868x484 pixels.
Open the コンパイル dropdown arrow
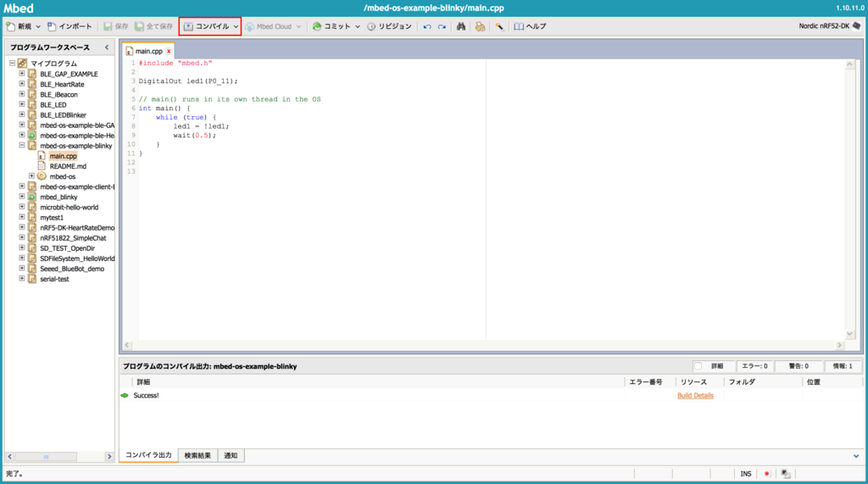(236, 26)
